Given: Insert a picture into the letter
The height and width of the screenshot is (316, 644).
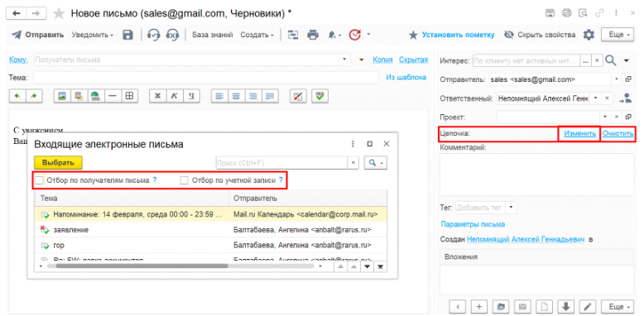Looking at the screenshot, I should coord(62,96).
